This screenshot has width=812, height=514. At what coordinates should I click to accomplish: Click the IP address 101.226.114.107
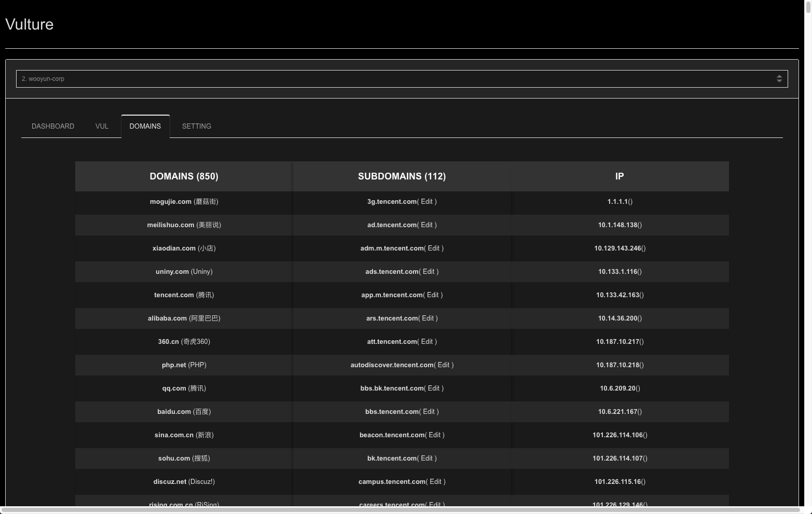617,459
